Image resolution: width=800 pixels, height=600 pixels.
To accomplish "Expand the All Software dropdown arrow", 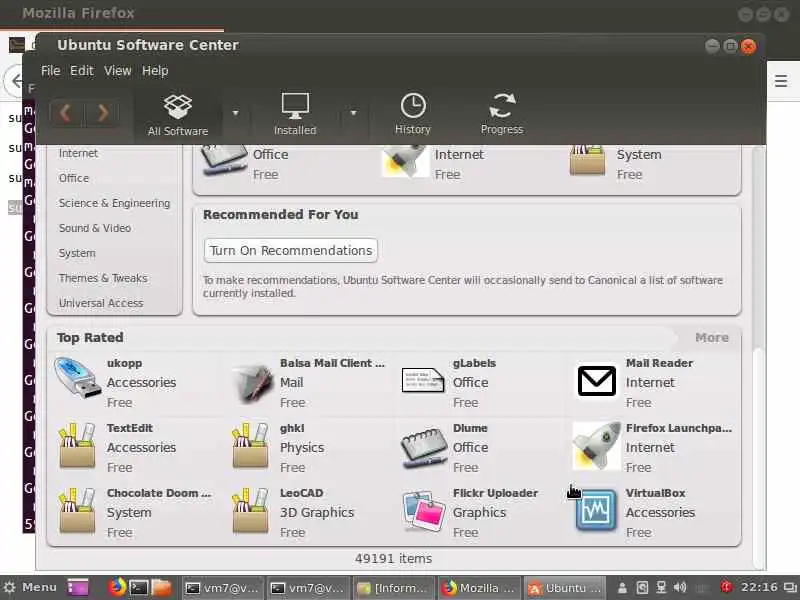I will [x=235, y=113].
